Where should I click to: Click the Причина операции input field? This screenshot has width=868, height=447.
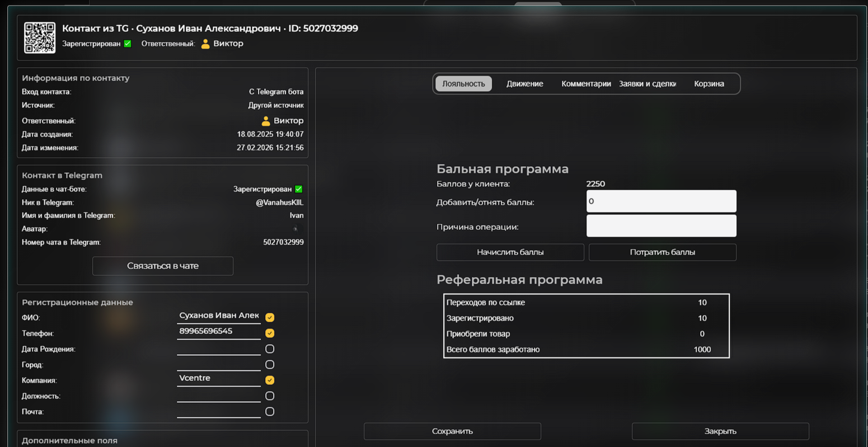pyautogui.click(x=661, y=226)
